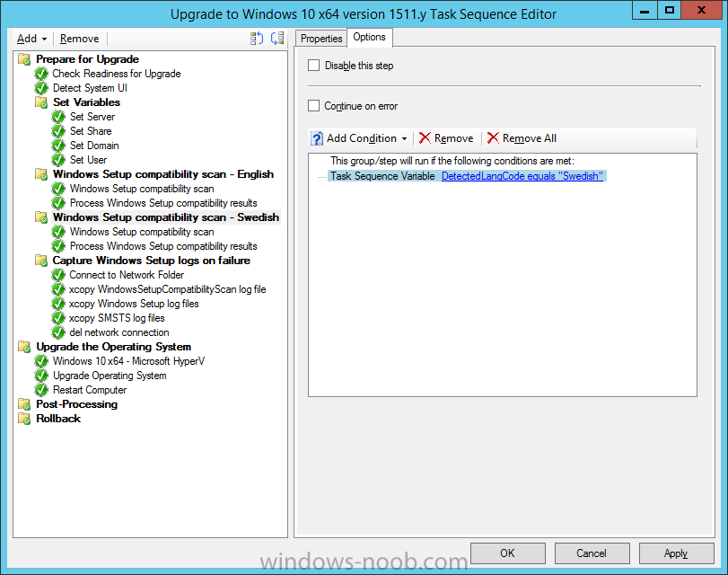Viewport: 728px width, 575px height.
Task: Click the check icon beside Detect System UI
Action: [41, 88]
